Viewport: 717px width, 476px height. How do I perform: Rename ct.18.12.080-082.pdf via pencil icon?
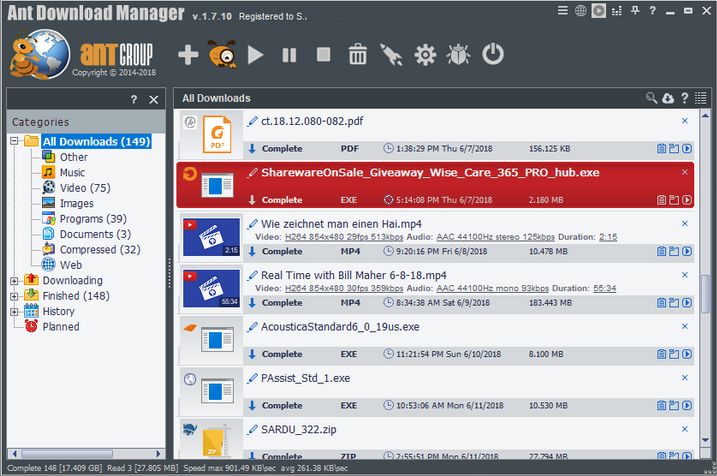click(252, 121)
